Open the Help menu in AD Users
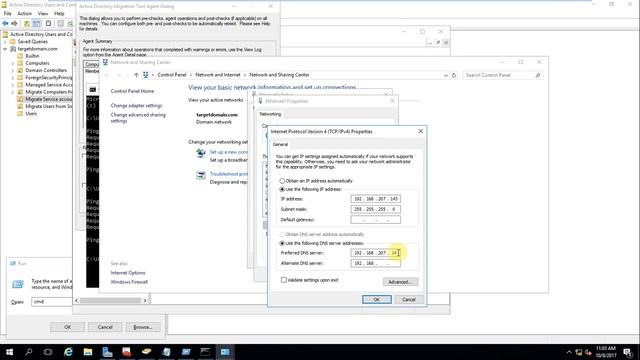The image size is (640, 360). 59,13
